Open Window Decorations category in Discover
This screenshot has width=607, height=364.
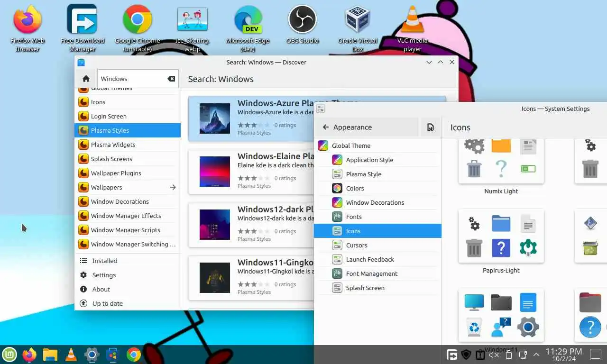[x=128, y=201]
